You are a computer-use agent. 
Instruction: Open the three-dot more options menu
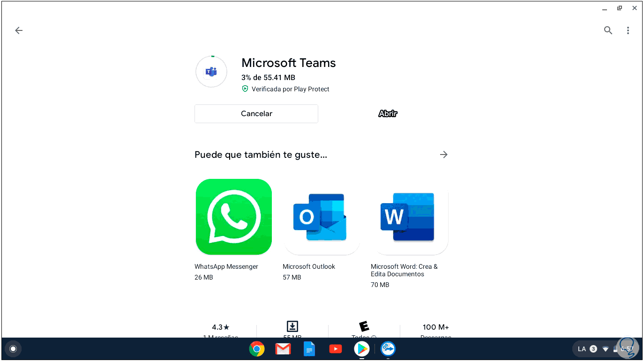click(x=628, y=30)
